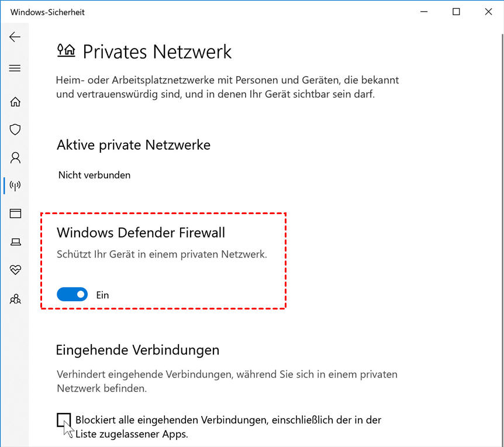Screen dimensions: 504x447
Task: Click the 'Privates Netzwerk' page heading
Action: (x=157, y=51)
